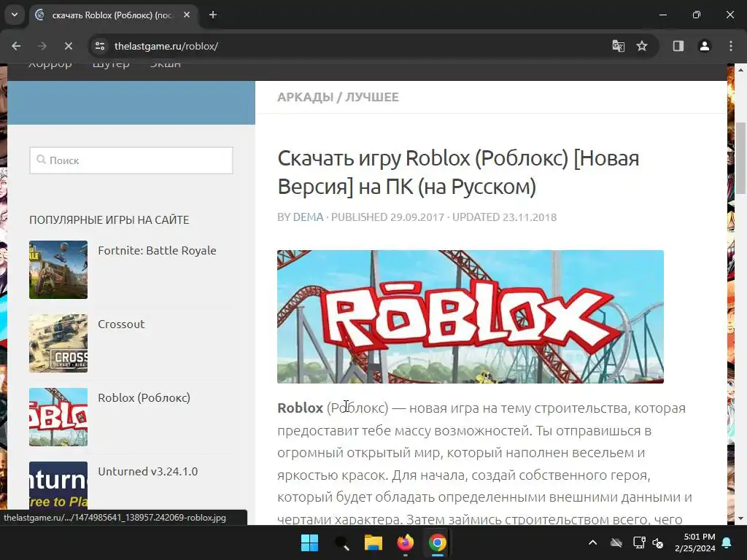Click the Crossout thumbnail image
The height and width of the screenshot is (560, 747).
pyautogui.click(x=58, y=343)
